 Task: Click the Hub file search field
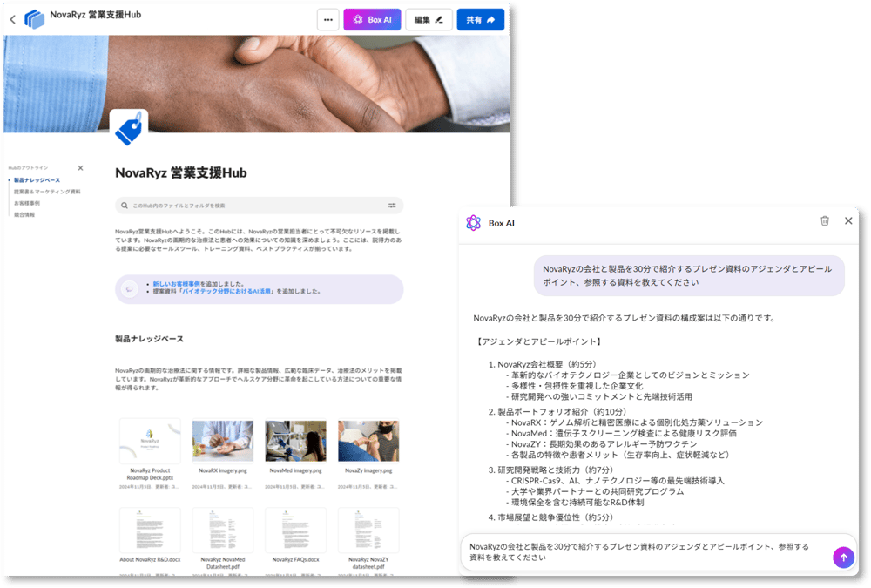253,206
